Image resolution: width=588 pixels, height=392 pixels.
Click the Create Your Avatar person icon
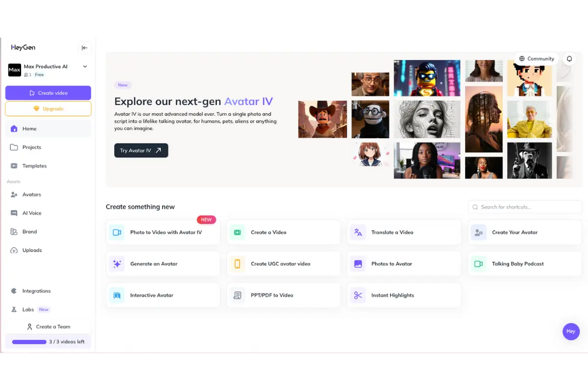pyautogui.click(x=479, y=232)
